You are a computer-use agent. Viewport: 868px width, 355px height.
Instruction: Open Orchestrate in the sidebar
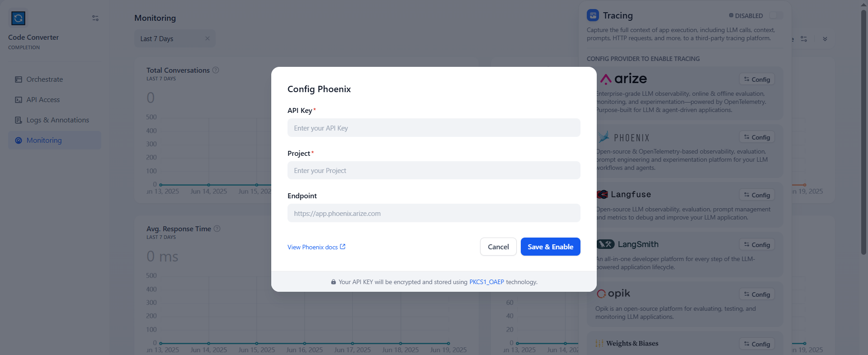click(44, 79)
